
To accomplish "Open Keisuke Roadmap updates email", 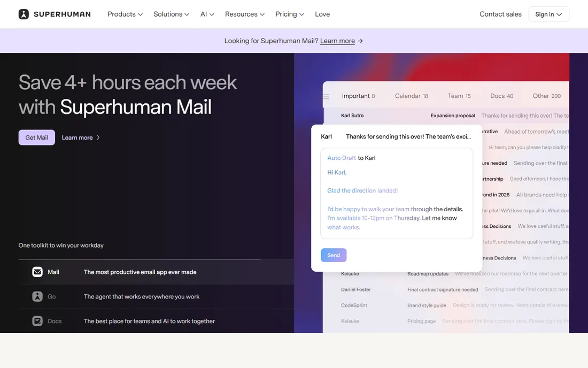I will [x=446, y=274].
